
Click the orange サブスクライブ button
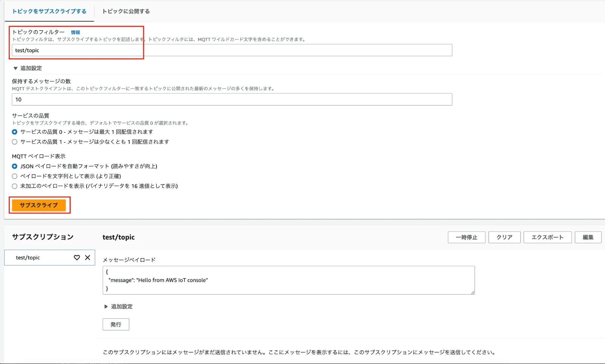[39, 205]
